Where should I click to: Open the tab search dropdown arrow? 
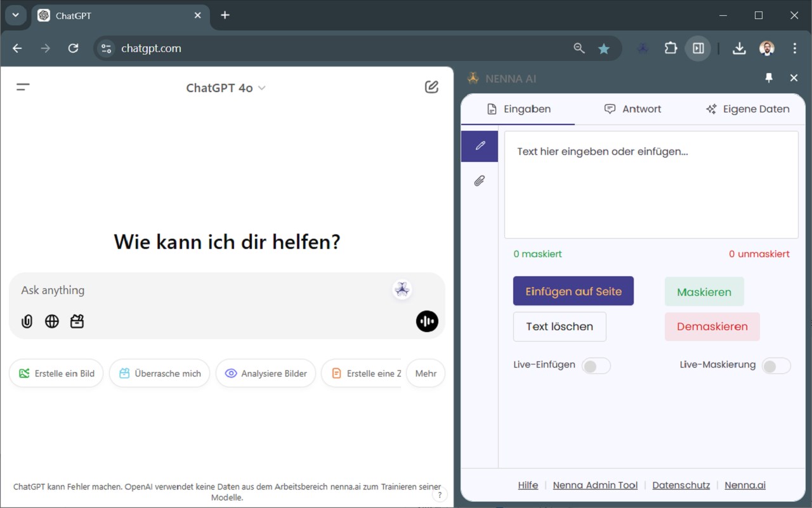[x=16, y=15]
